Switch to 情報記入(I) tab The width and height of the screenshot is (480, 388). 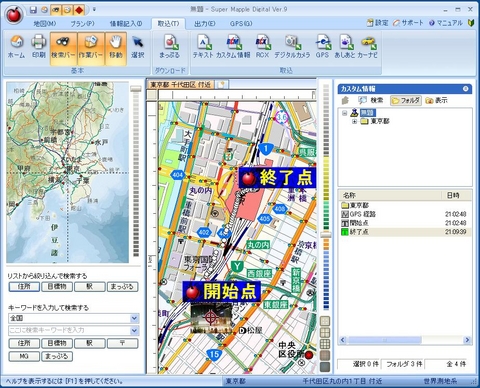pos(126,23)
